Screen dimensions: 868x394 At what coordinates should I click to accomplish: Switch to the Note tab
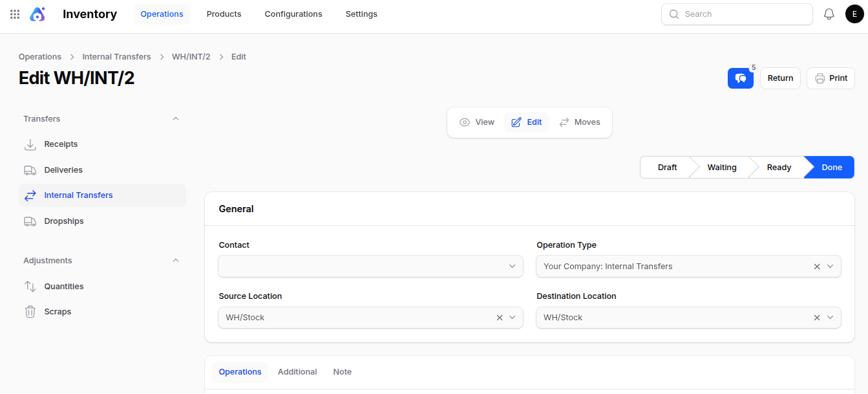coord(343,372)
